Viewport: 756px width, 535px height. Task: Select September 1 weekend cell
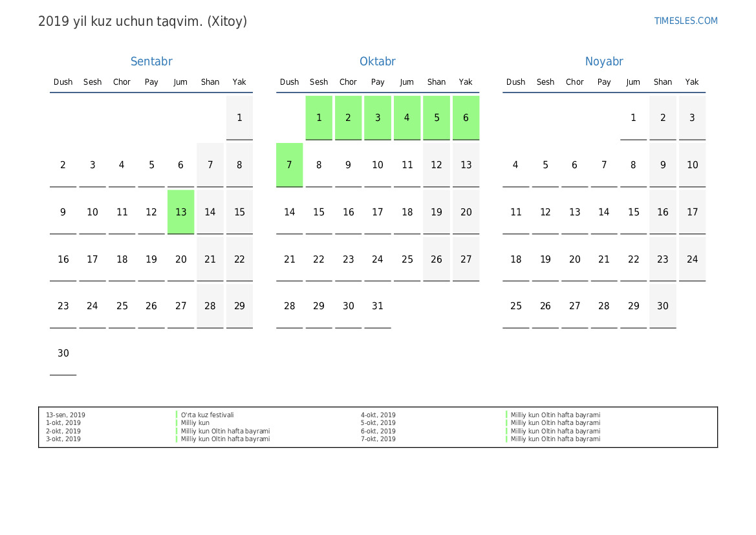point(240,118)
